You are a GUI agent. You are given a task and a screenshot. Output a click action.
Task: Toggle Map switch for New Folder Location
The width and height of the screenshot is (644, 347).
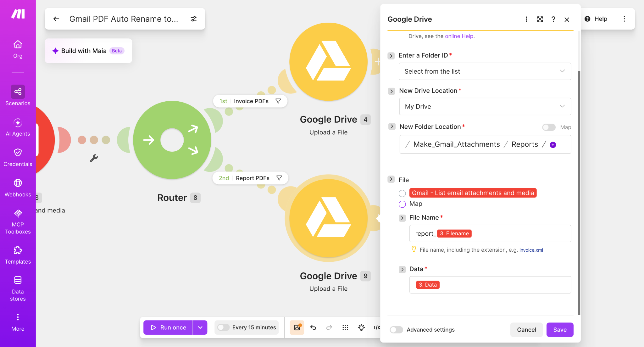pyautogui.click(x=549, y=127)
